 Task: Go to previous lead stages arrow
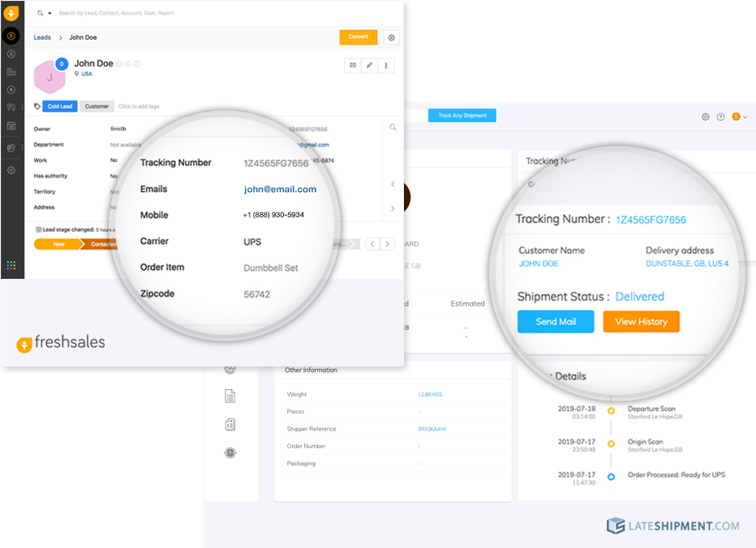[x=372, y=244]
